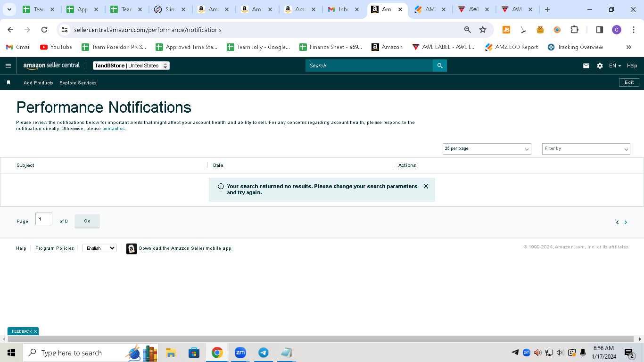Open Finance Sheet bookmark
Viewport: 644px width, 362px height.
coord(330,47)
